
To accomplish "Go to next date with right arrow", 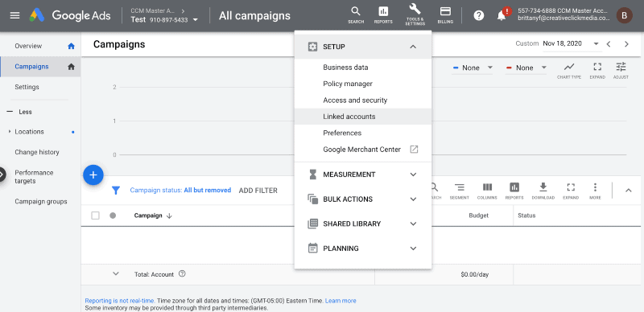I will (626, 44).
